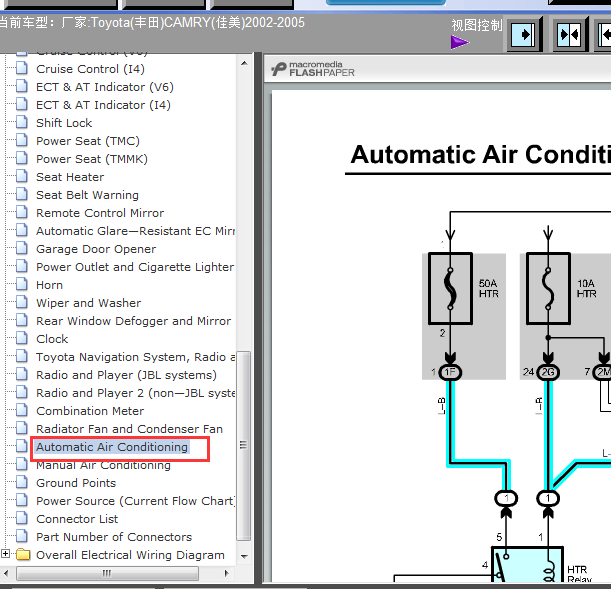Click the page icon beside Combination Meter
The image size is (611, 589).
(x=22, y=410)
